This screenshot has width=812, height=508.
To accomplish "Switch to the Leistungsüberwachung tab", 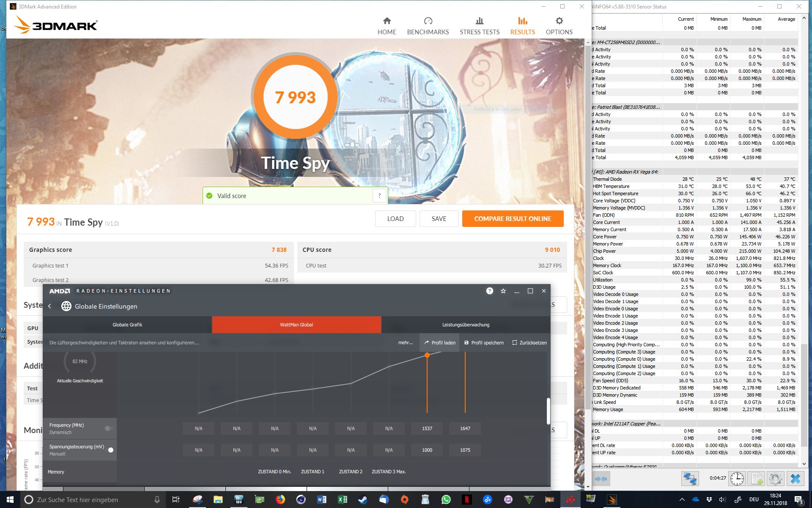I will pos(466,325).
